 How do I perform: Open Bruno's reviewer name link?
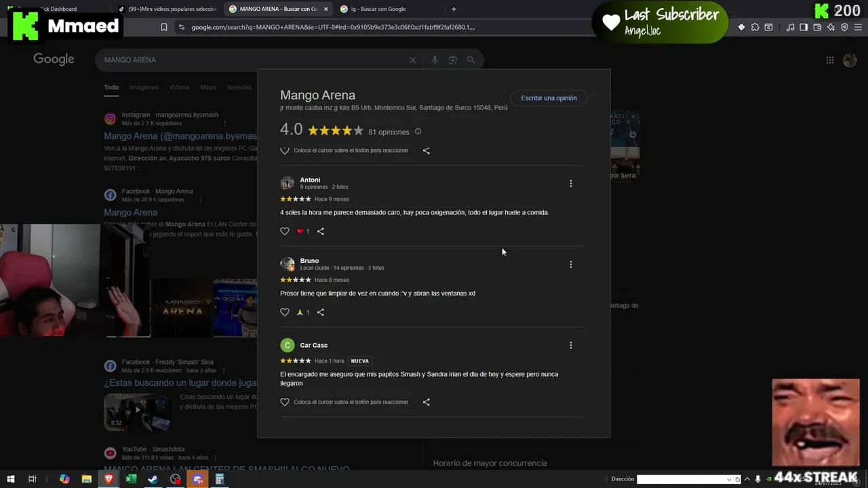coord(309,261)
